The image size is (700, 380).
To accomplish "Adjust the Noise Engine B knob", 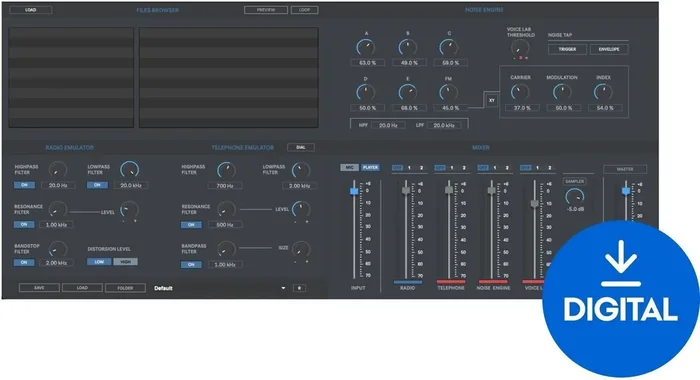I will [407, 47].
